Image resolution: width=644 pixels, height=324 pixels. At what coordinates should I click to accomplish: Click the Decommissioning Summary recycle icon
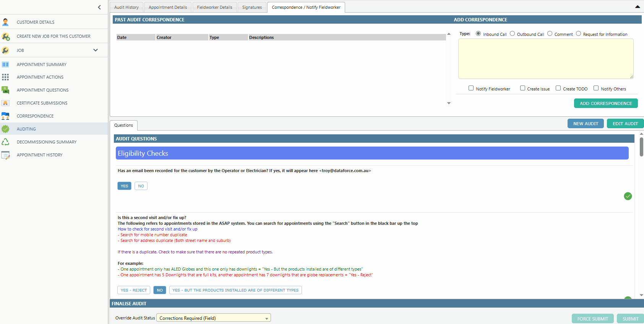pos(5,142)
